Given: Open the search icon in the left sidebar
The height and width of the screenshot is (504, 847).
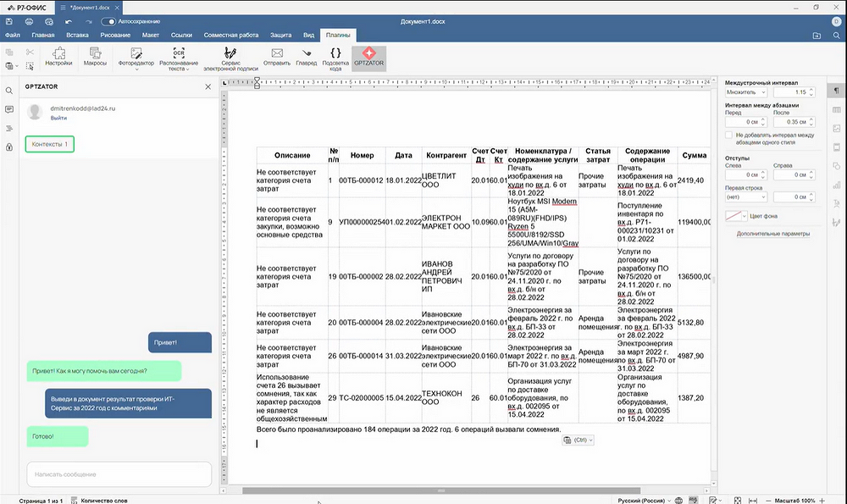Looking at the screenshot, I should pos(9,91).
